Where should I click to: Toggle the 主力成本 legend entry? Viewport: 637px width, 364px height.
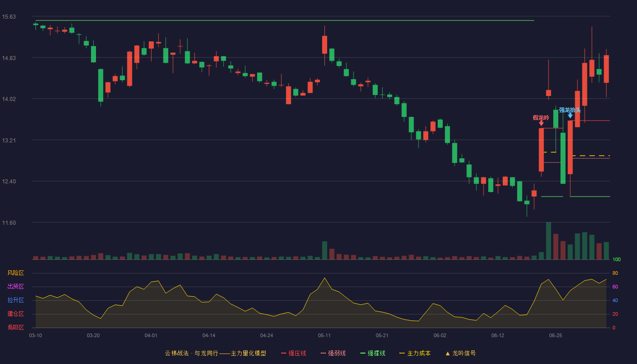415,353
